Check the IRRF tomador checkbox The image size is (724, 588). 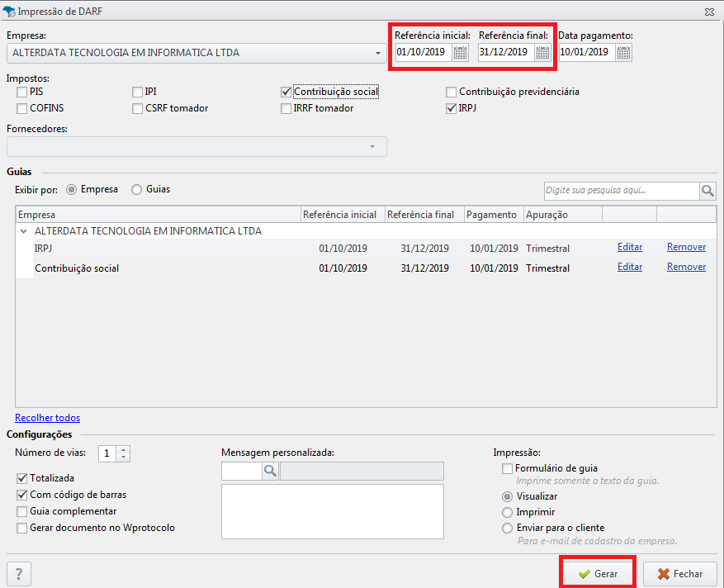pyautogui.click(x=286, y=108)
